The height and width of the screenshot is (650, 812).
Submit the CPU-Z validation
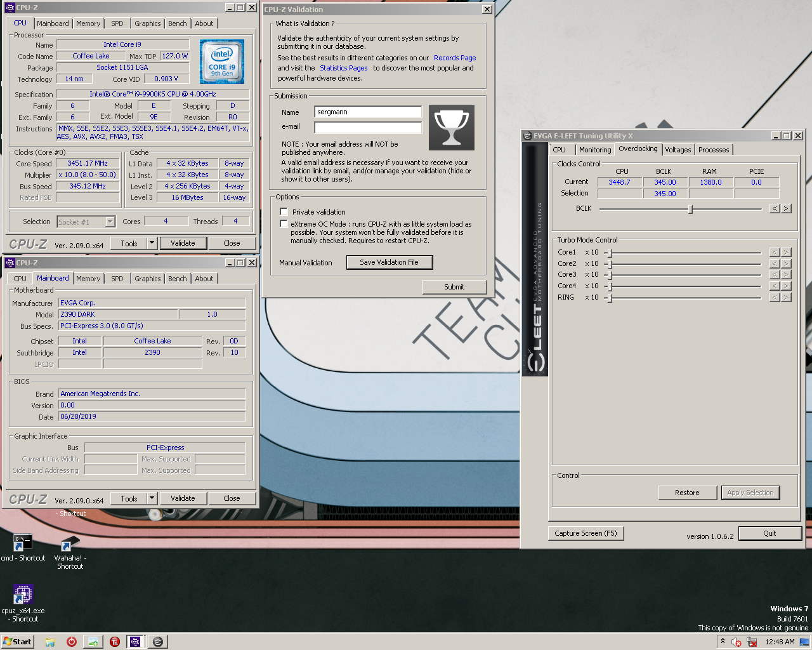point(454,287)
